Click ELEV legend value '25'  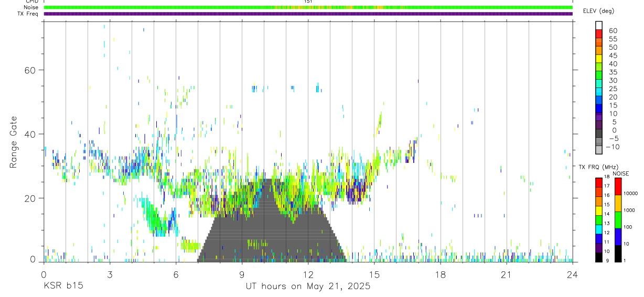coord(613,89)
